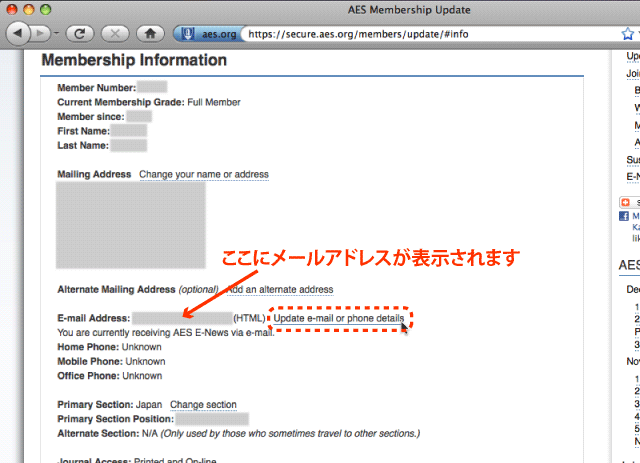
Task: Click the 'Mobile Phone: Unknown' line
Action: [x=111, y=361]
